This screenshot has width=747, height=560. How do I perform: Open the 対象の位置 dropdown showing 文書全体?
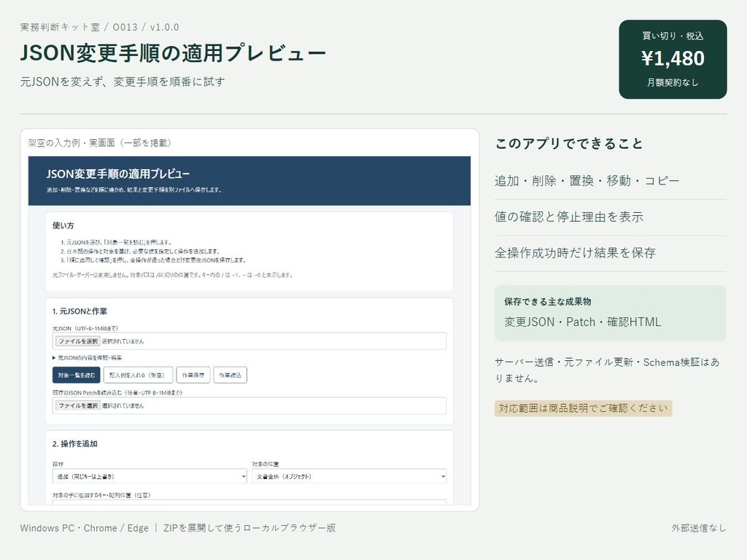349,476
